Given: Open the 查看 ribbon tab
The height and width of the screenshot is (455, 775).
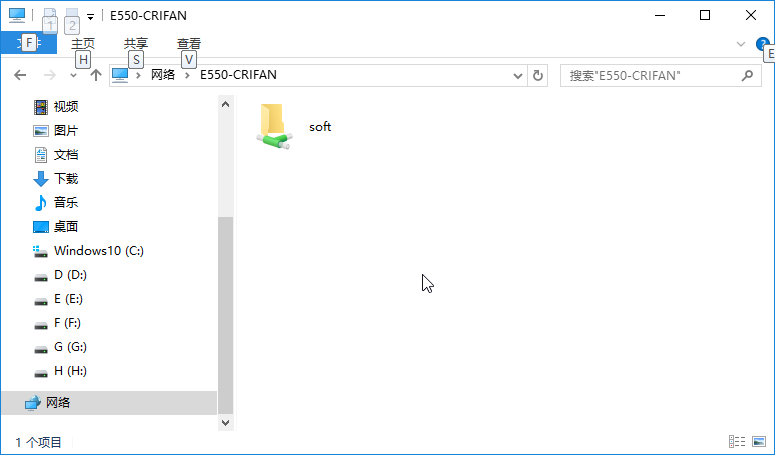Looking at the screenshot, I should click(189, 43).
